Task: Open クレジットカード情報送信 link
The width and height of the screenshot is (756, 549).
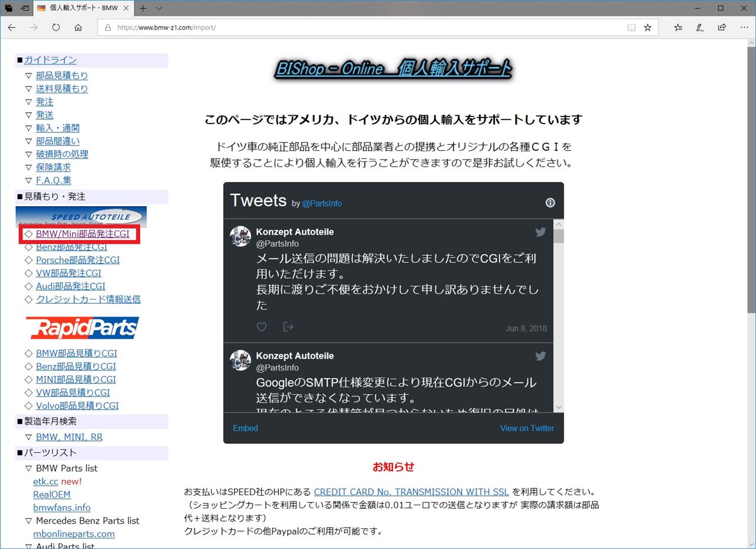Action: (88, 299)
